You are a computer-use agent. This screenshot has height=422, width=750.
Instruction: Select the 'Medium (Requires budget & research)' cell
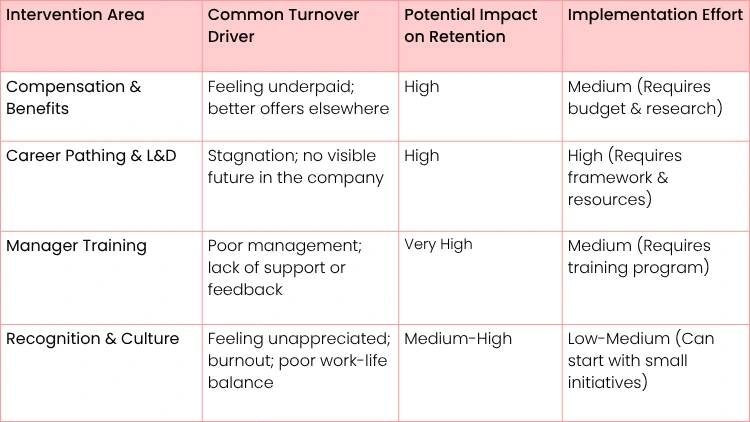pos(644,97)
